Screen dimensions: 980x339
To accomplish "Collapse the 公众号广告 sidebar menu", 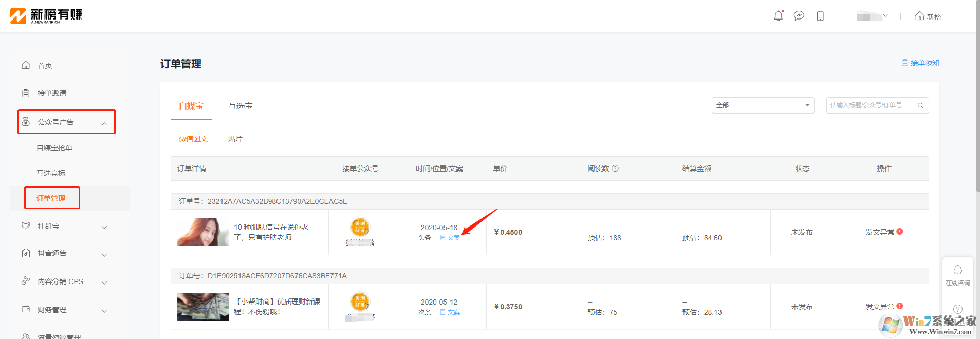I will [66, 122].
